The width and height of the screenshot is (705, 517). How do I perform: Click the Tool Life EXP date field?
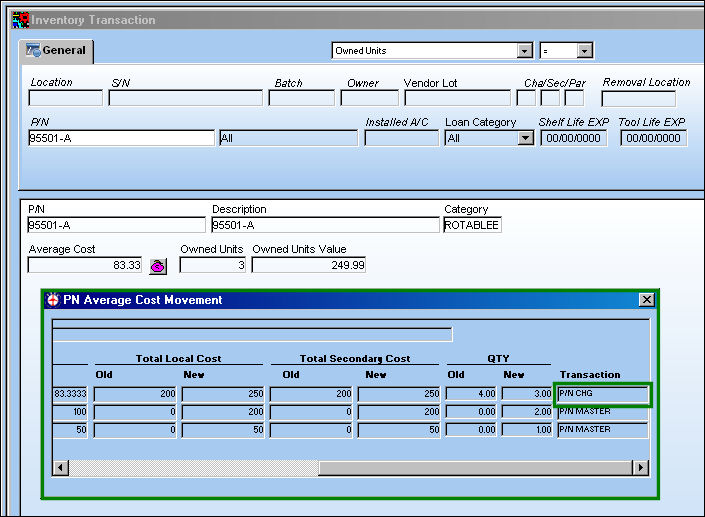(654, 138)
